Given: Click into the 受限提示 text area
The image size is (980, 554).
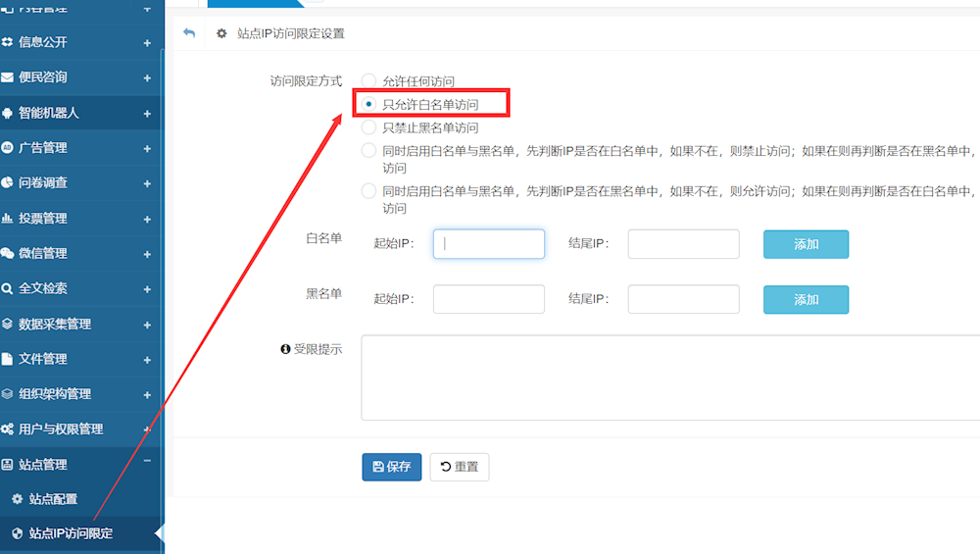Looking at the screenshot, I should coord(670,378).
